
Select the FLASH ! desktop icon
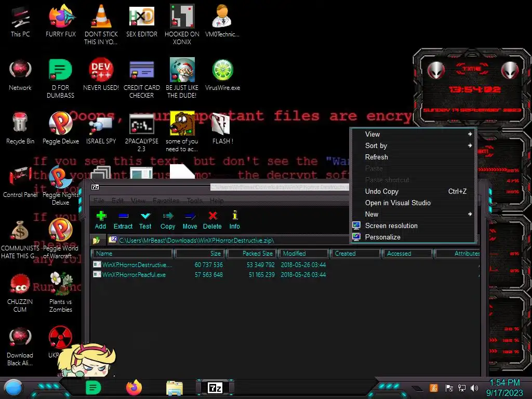(x=222, y=129)
